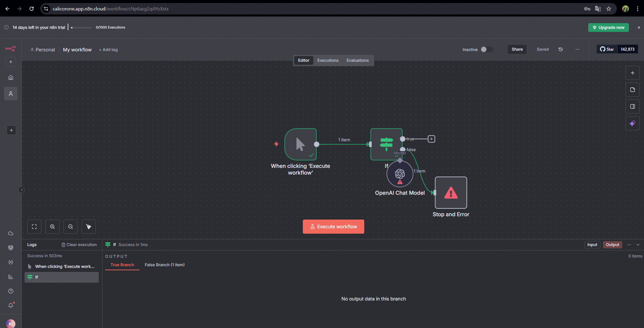Open the browser three-dot menu
Viewport: 644px width, 328px height.
638,9
